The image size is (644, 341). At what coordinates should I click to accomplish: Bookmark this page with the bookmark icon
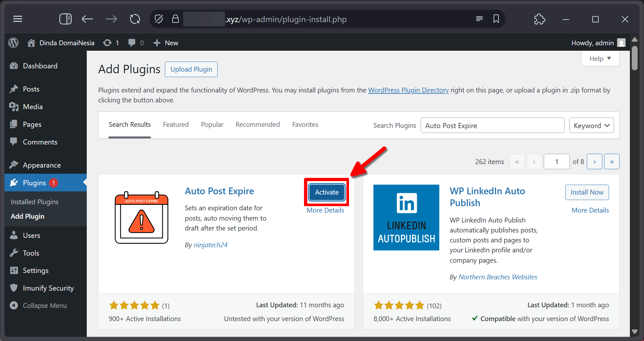[496, 19]
